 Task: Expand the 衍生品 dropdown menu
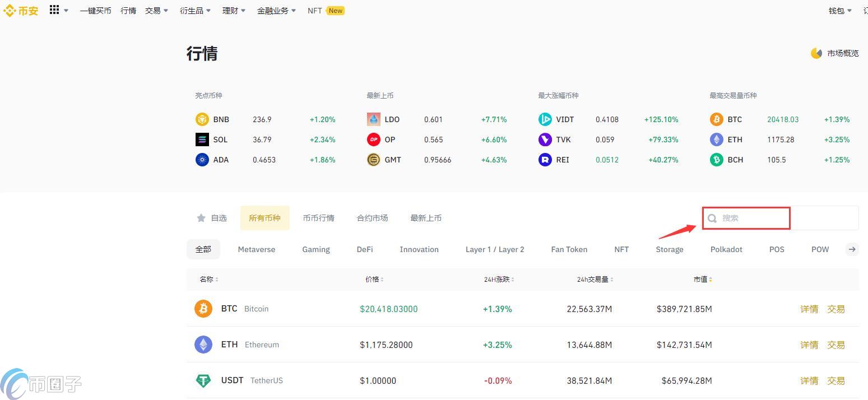tap(195, 11)
